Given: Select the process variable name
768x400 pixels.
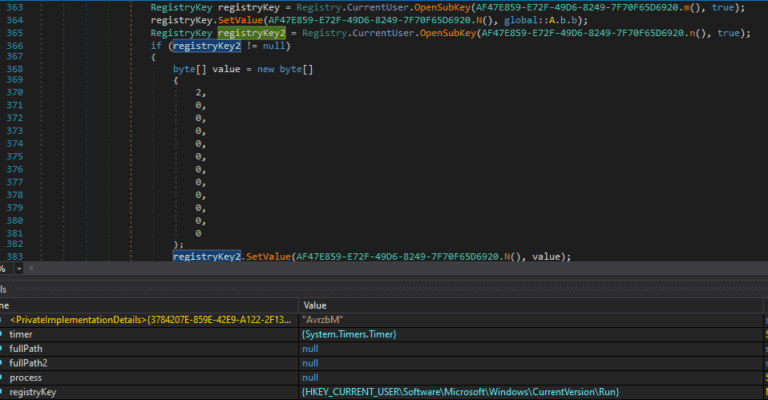Looking at the screenshot, I should (x=25, y=377).
